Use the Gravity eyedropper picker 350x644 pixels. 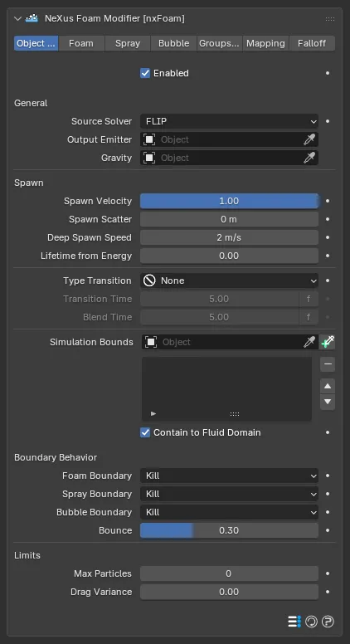pos(309,158)
